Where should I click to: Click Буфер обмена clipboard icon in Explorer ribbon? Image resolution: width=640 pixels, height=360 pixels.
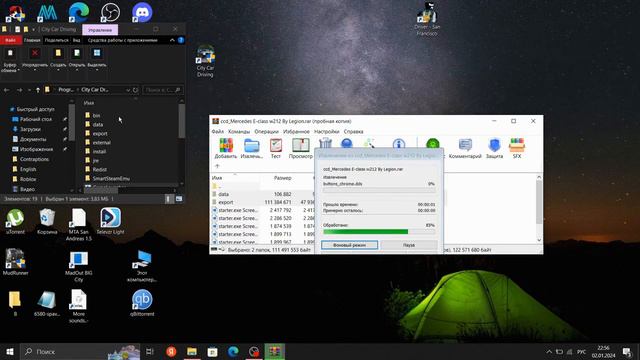(x=10, y=53)
